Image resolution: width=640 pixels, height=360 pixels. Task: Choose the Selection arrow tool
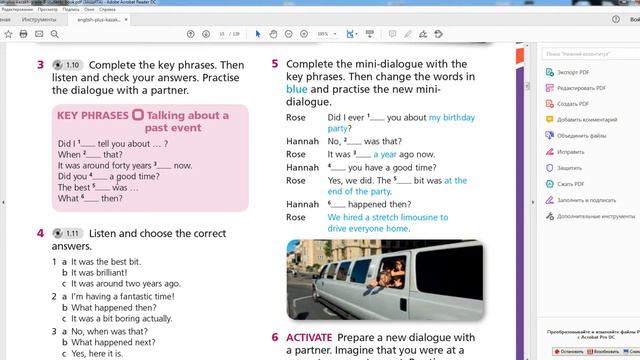click(x=258, y=34)
